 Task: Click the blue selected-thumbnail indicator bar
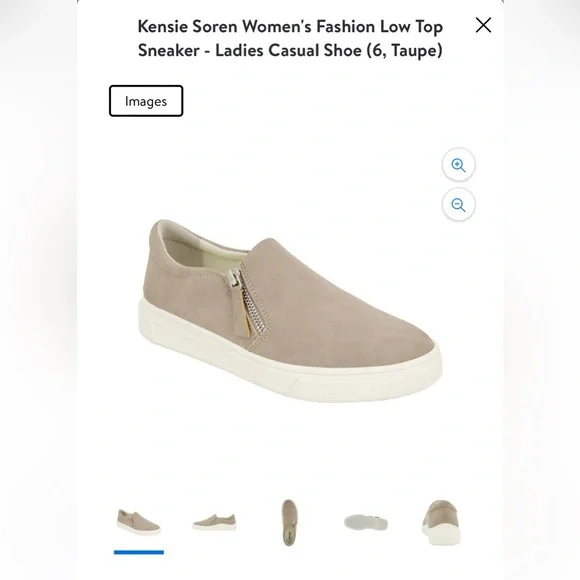tap(139, 552)
